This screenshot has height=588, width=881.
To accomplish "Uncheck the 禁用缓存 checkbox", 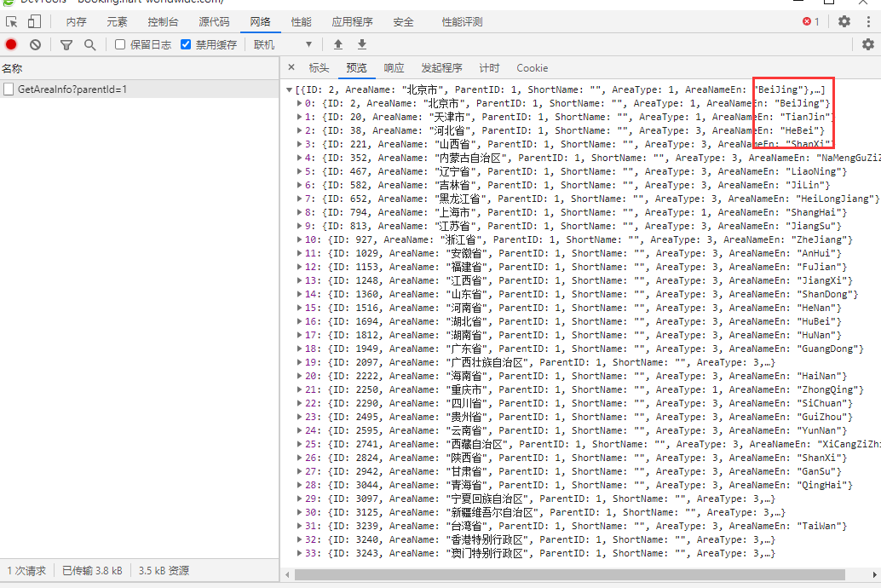I will point(186,44).
